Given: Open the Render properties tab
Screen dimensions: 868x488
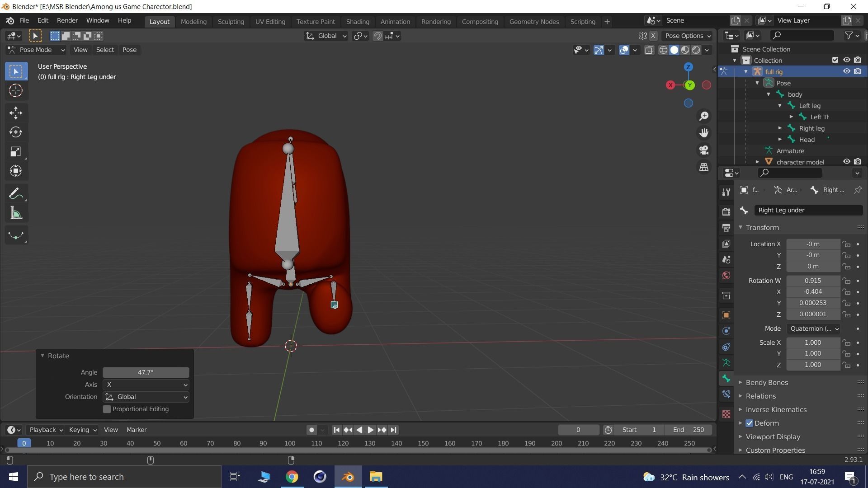Looking at the screenshot, I should pyautogui.click(x=726, y=212).
